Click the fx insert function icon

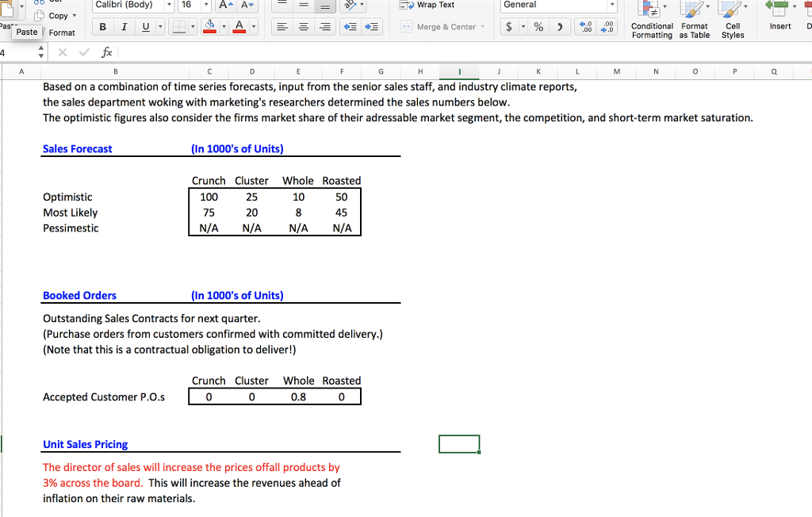107,52
